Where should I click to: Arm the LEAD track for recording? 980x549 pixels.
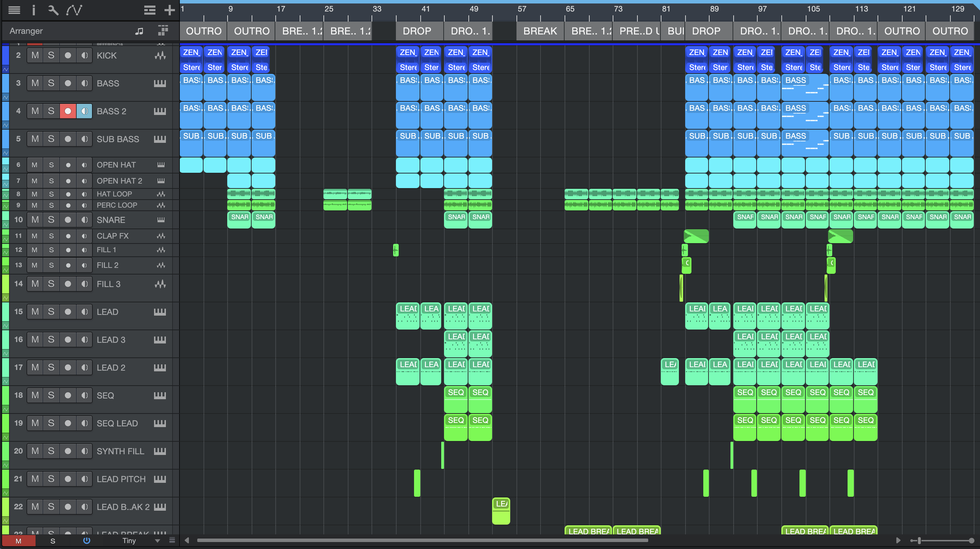pyautogui.click(x=68, y=312)
